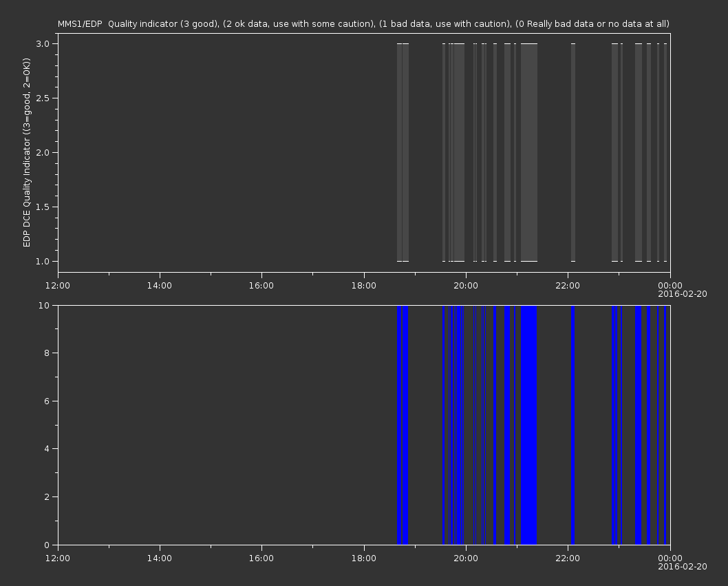Click the 2.0 tick label on top plot
This screenshot has width=728, height=586.
click(x=43, y=152)
